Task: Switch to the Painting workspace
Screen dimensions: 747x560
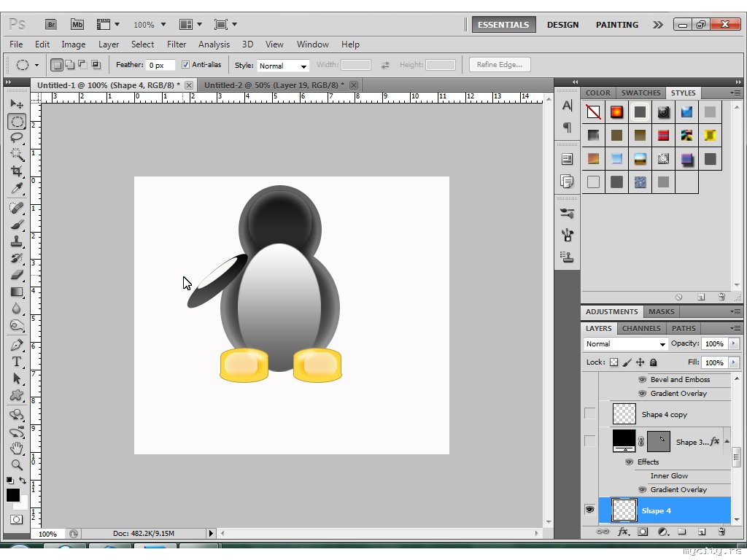Action: pyautogui.click(x=616, y=25)
